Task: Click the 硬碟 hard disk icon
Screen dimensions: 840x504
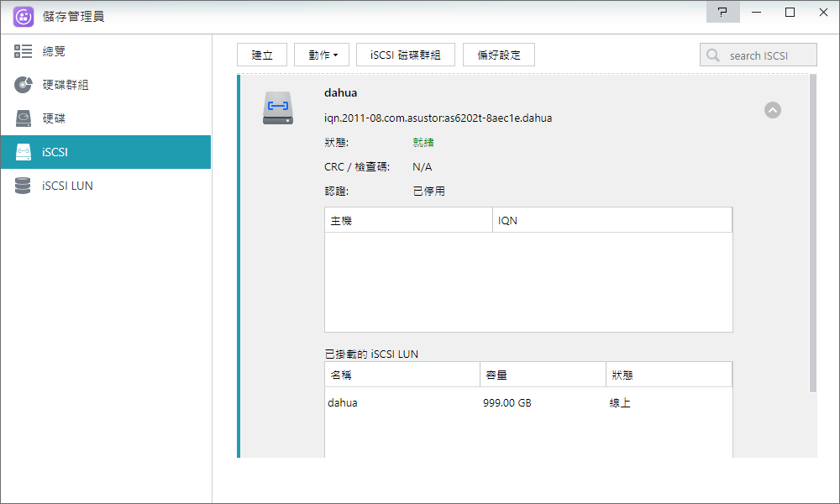Action: pyautogui.click(x=24, y=118)
